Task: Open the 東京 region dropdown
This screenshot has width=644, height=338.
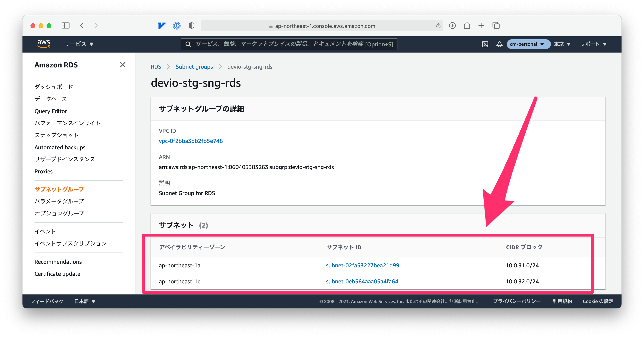Action: pyautogui.click(x=562, y=44)
